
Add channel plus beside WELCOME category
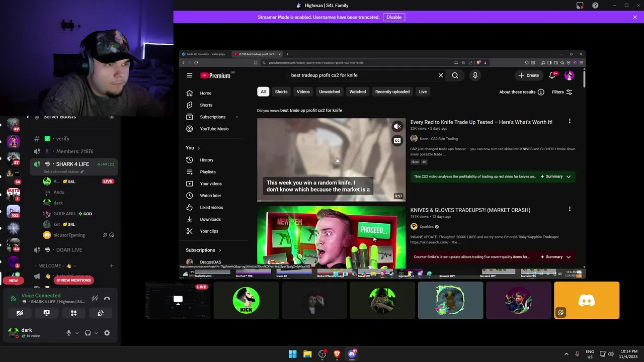coord(112,266)
